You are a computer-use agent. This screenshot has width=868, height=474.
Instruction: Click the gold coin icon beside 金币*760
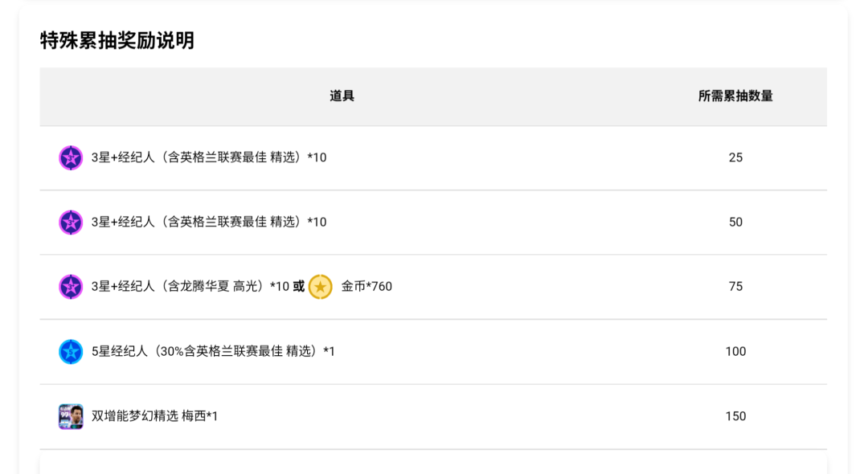(320, 286)
